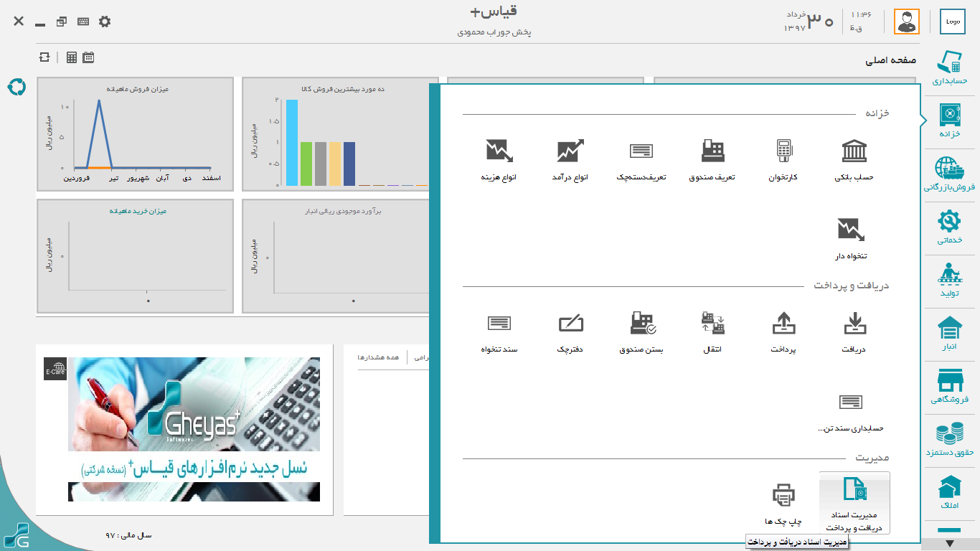Switch to همه هشدارها tab
Viewport: 980px width, 551px height.
(x=378, y=357)
